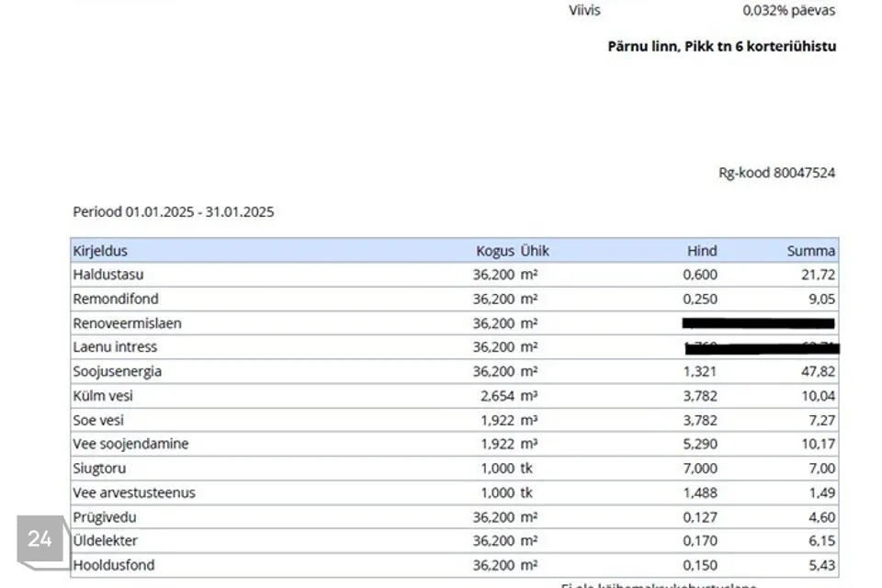Click the Renoveermislaen row label

(x=127, y=323)
